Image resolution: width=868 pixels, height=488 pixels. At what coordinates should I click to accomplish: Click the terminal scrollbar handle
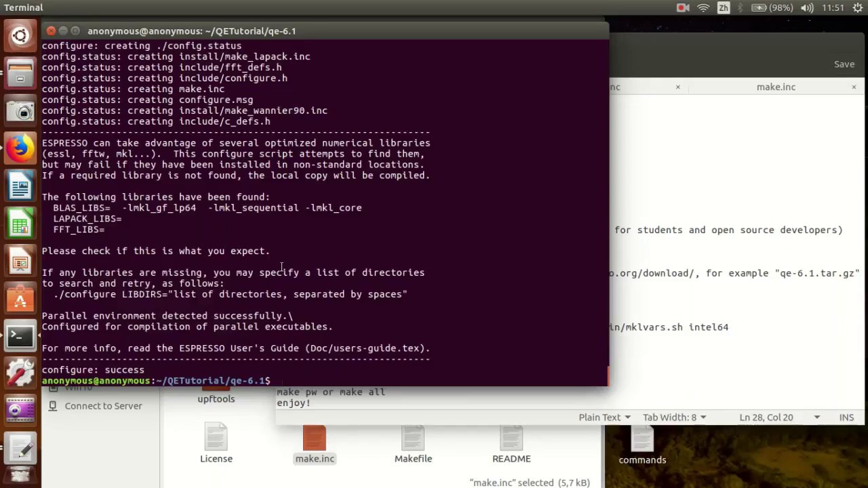[607, 376]
